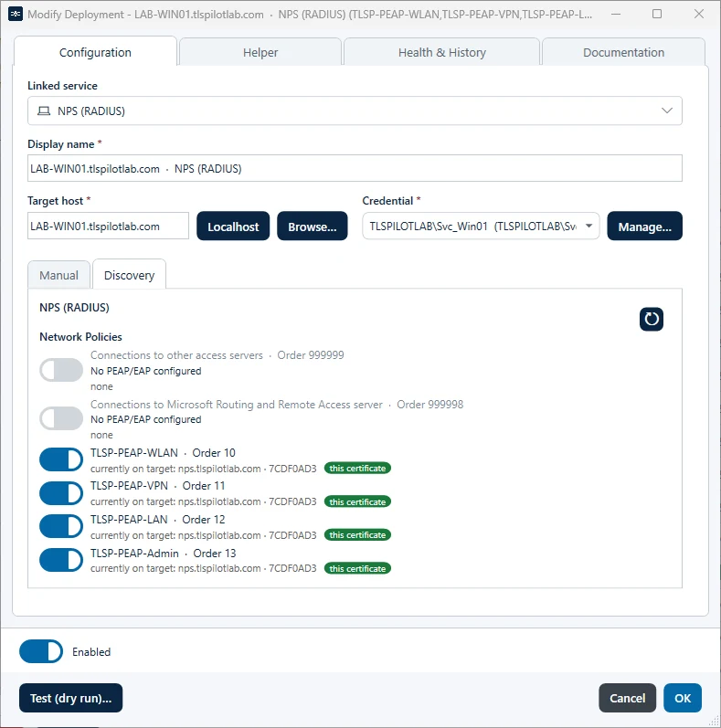
Task: Open the Helper tab
Action: 260,52
